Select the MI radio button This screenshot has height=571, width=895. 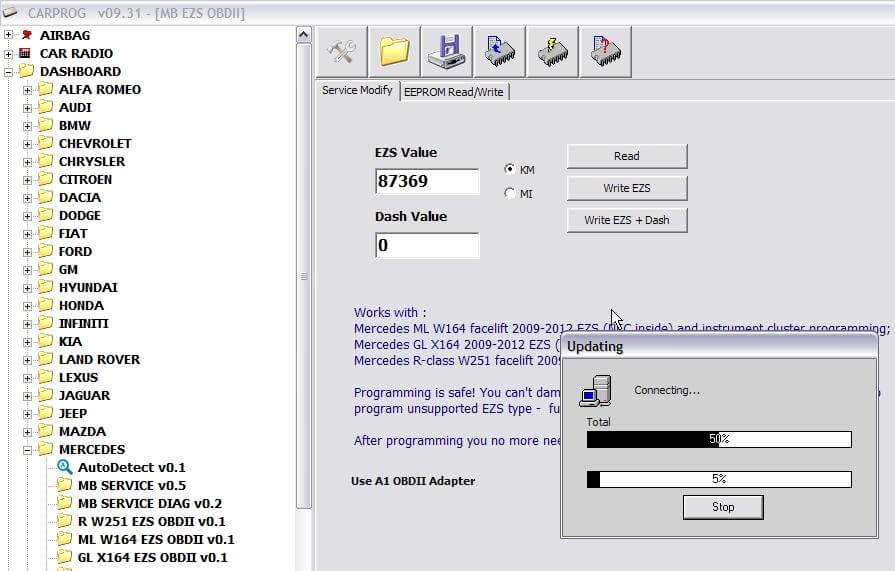point(510,193)
